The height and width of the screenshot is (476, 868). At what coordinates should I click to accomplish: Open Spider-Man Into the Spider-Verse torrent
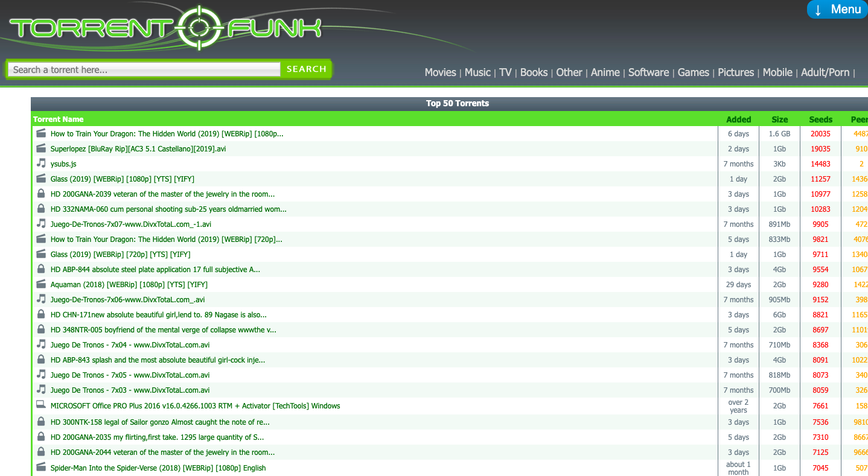click(x=158, y=468)
